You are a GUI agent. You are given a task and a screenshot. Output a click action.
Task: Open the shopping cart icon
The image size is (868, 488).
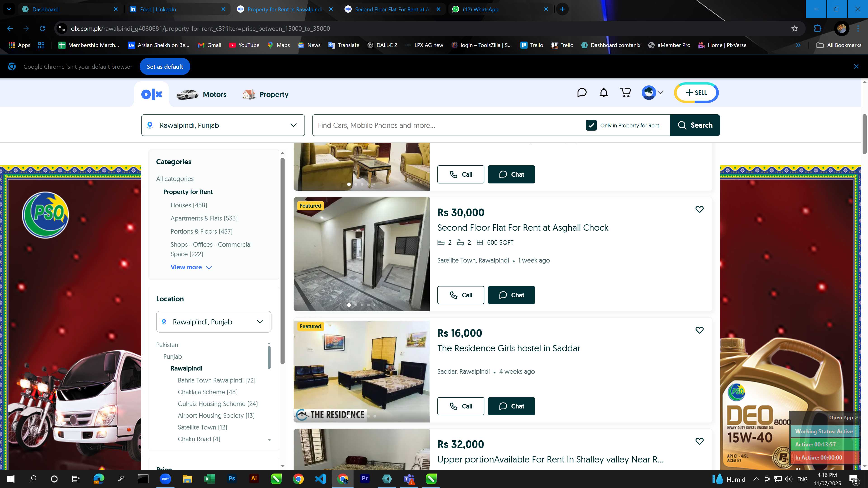point(625,93)
